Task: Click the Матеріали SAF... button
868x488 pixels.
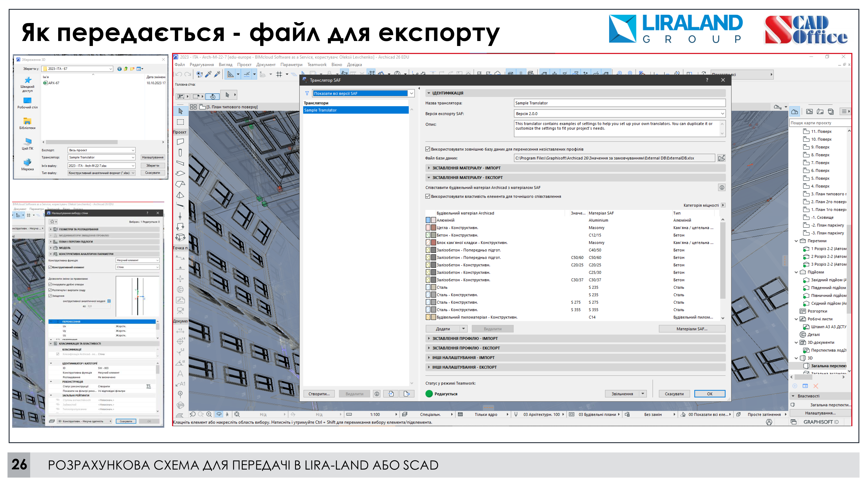Action: click(692, 329)
